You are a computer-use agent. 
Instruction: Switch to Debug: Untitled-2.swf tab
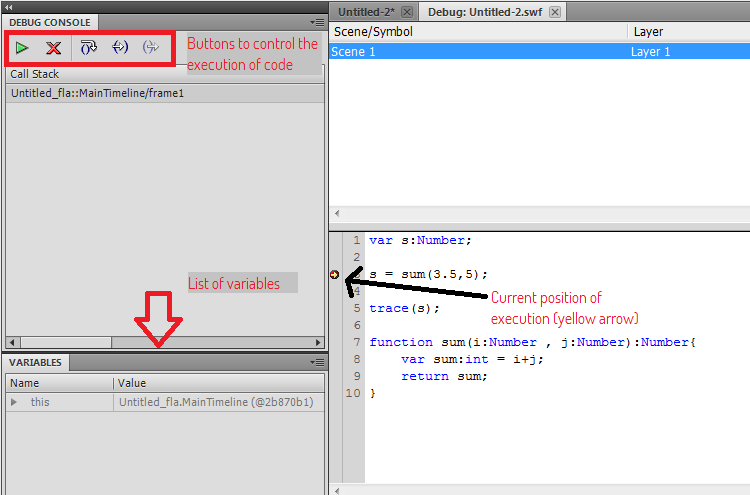click(x=485, y=12)
